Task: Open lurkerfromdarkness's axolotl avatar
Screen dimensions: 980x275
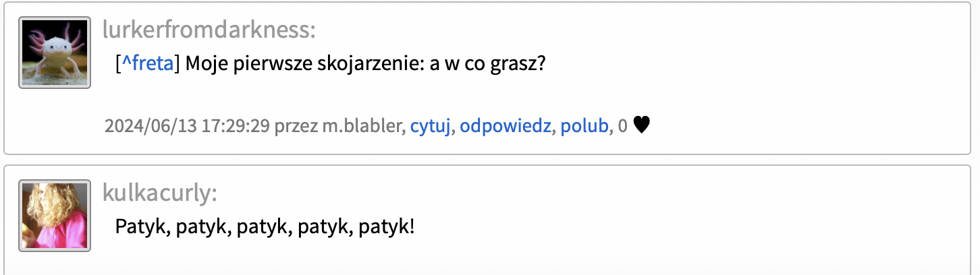Action: pyautogui.click(x=55, y=53)
